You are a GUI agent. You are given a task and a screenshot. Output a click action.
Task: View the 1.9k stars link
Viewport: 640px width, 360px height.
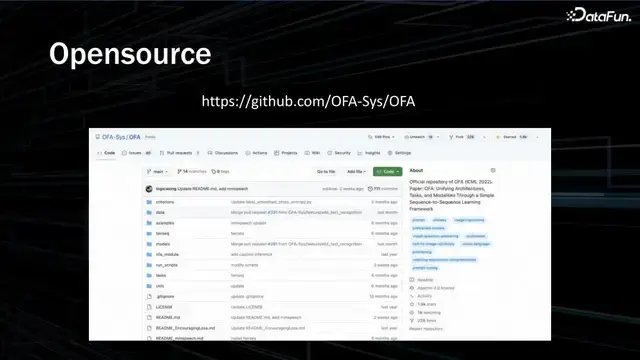point(427,304)
